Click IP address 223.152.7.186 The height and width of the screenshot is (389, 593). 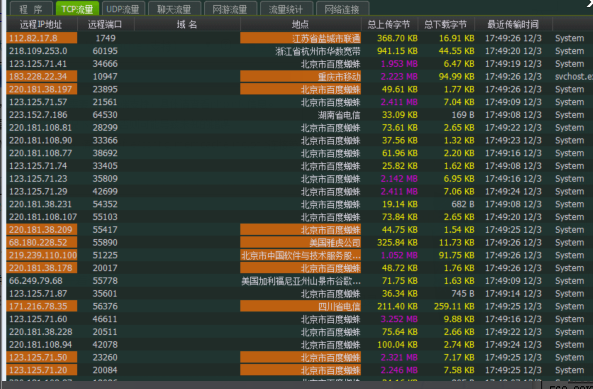38,115
